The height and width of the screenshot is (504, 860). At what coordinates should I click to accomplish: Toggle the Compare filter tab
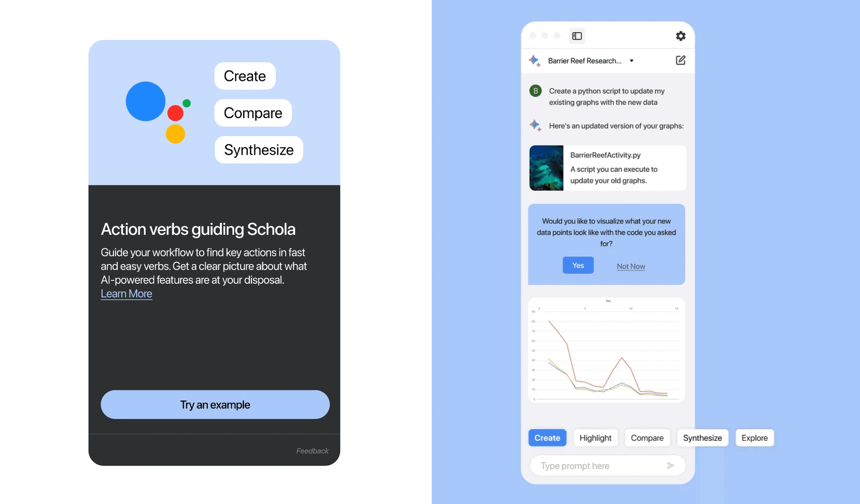647,437
